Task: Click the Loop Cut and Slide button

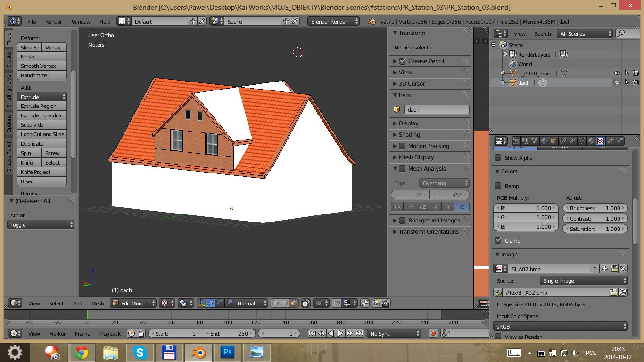Action: point(42,134)
